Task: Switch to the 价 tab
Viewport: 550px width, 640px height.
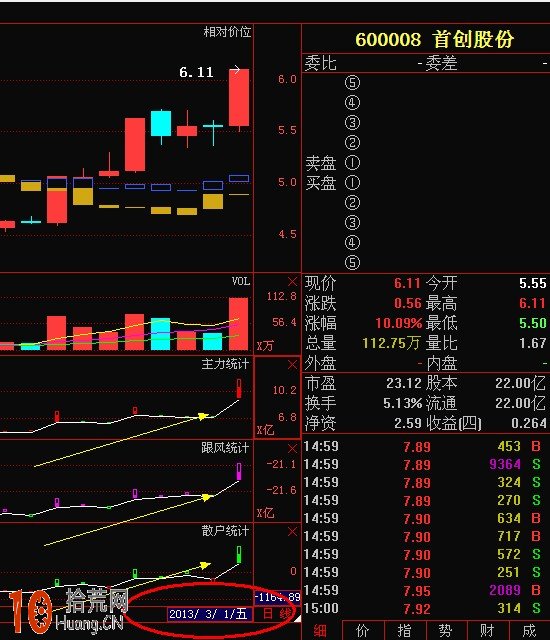Action: tap(363, 631)
